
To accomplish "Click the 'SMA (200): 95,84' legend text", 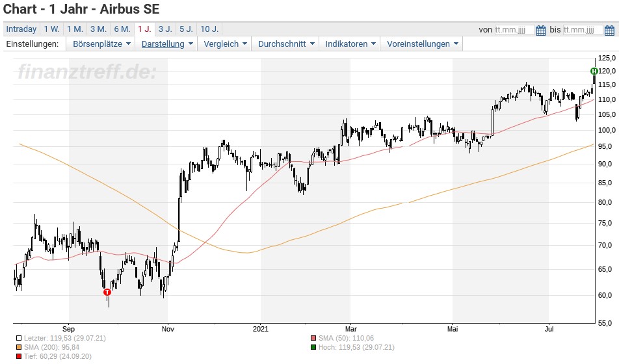I will pos(52,347).
